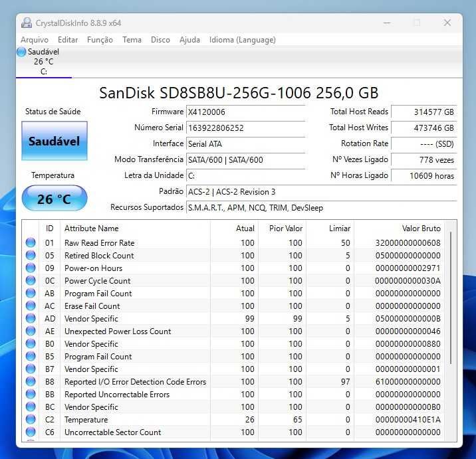
Task: Click raw value 61000000000000
Action: [x=408, y=382]
